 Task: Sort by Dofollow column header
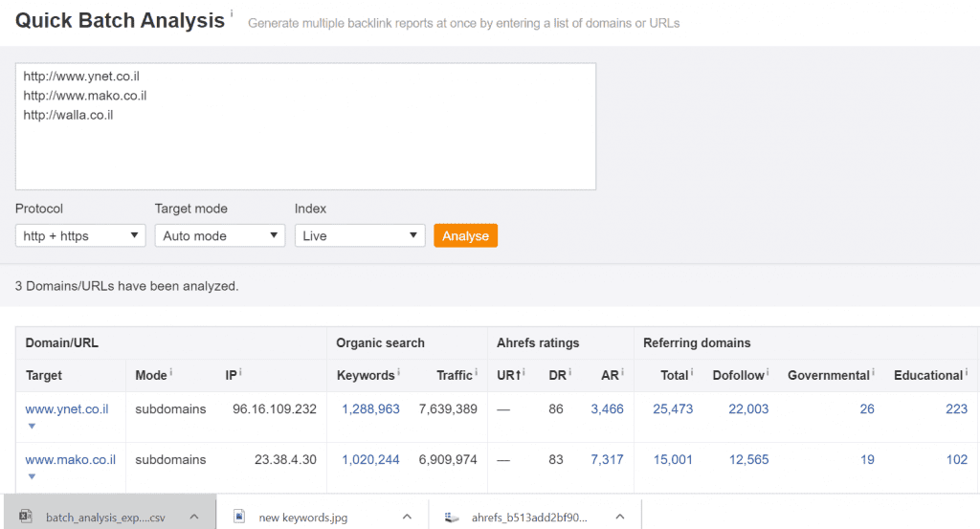(738, 375)
